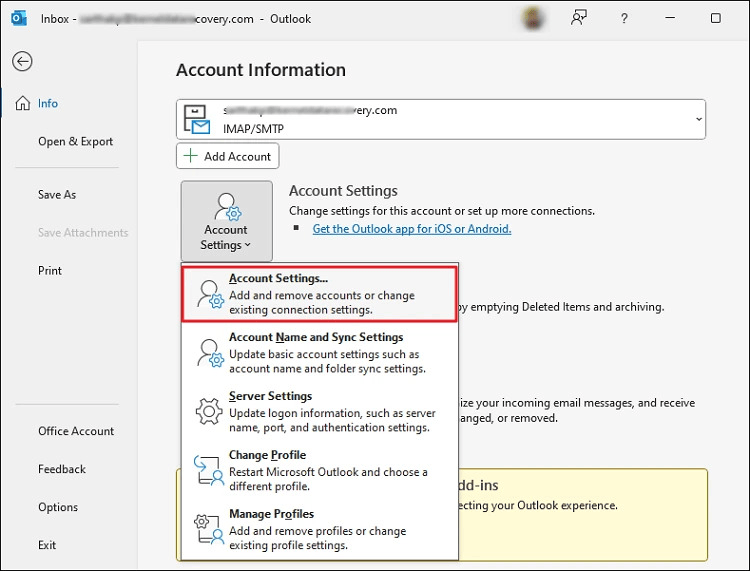Screen dimensions: 750x571
Task: Choose Server Settings menu entry
Action: [319, 411]
